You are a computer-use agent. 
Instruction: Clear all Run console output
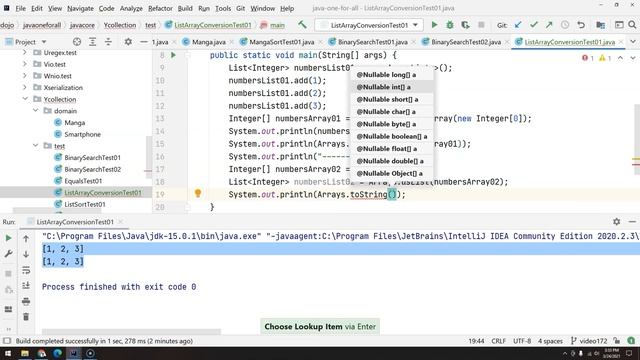(26, 317)
